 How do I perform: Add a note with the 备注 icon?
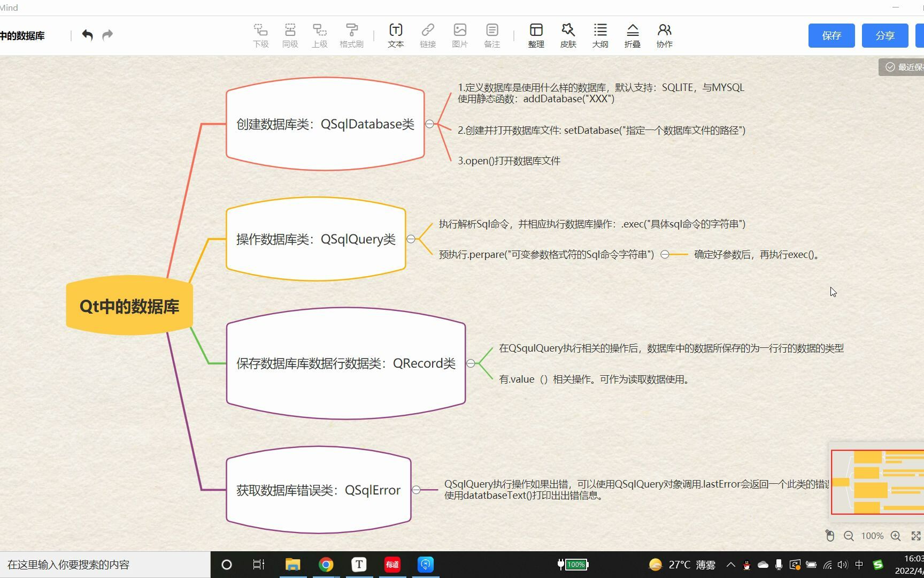[x=491, y=35]
